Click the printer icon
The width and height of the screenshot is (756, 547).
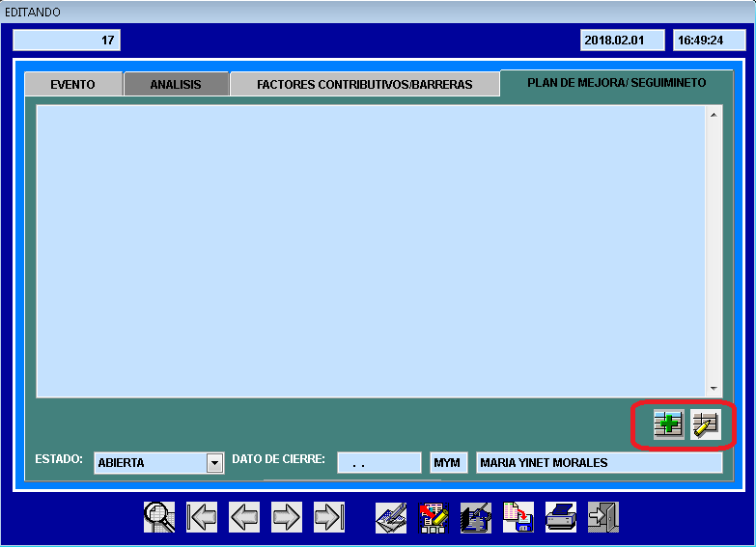pyautogui.click(x=561, y=517)
